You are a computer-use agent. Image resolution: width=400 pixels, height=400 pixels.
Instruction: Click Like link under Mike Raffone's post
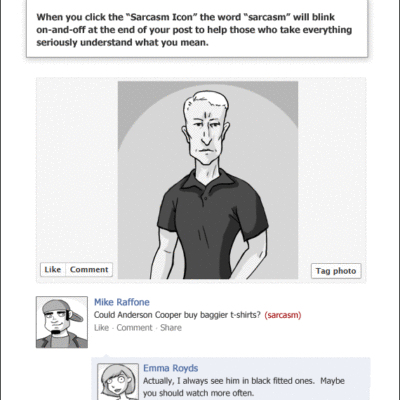click(101, 328)
